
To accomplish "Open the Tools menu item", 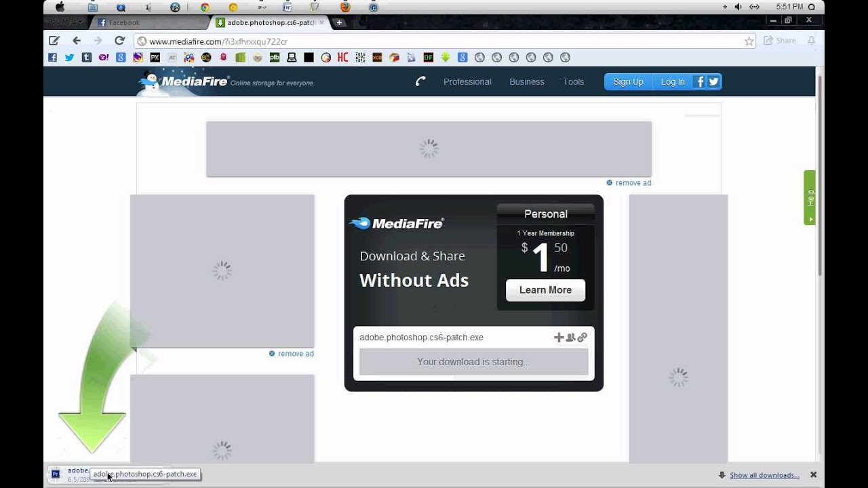I will point(573,81).
